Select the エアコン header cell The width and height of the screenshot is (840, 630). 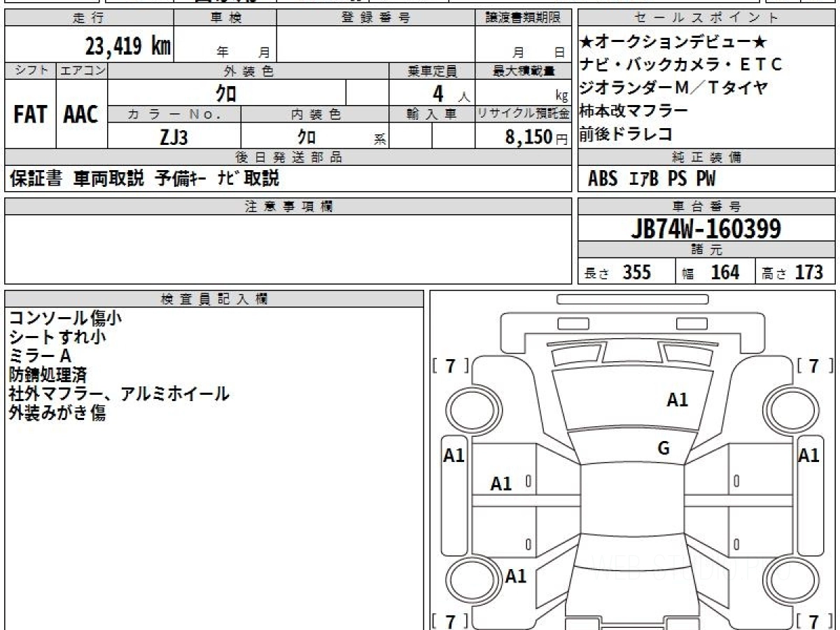click(x=83, y=71)
